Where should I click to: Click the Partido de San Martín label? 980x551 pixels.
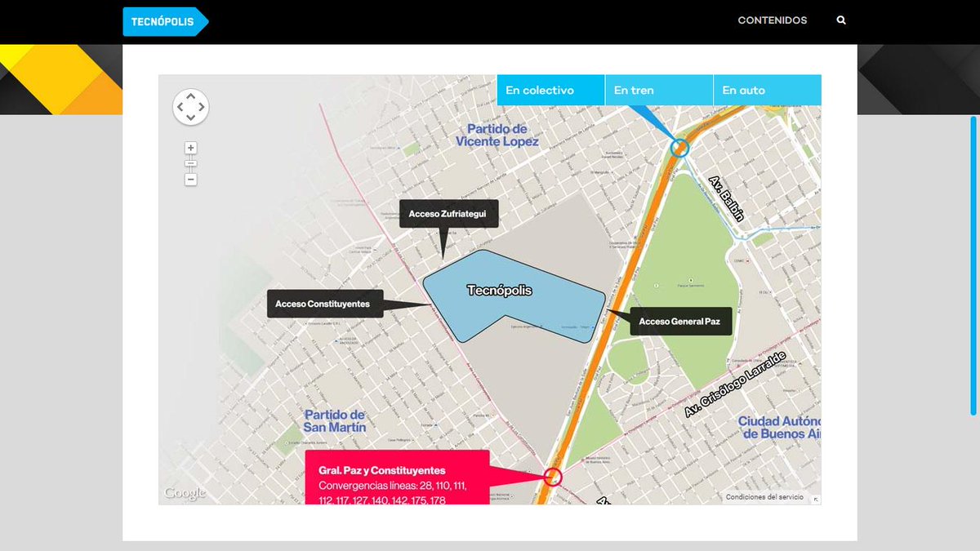[335, 420]
